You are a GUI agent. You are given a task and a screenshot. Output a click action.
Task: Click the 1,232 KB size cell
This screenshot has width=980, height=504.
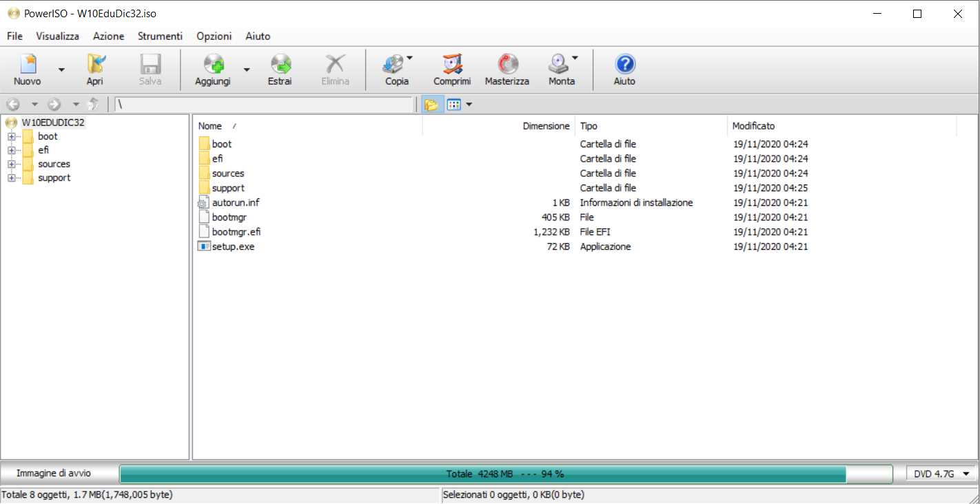point(551,232)
